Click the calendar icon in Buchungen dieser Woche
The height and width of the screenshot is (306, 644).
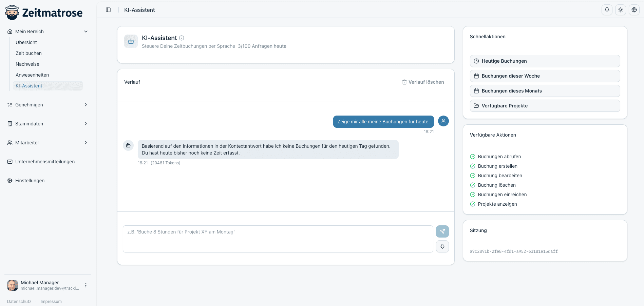476,76
